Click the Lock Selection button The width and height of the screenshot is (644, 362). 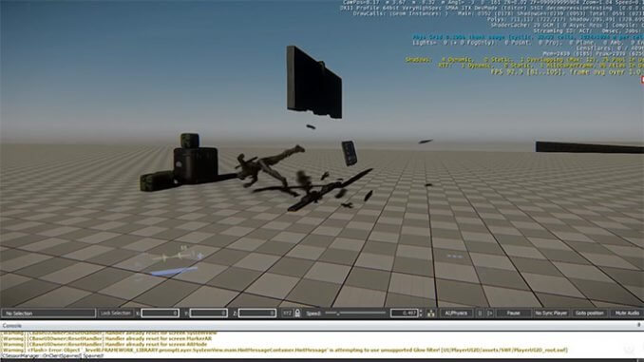click(116, 314)
